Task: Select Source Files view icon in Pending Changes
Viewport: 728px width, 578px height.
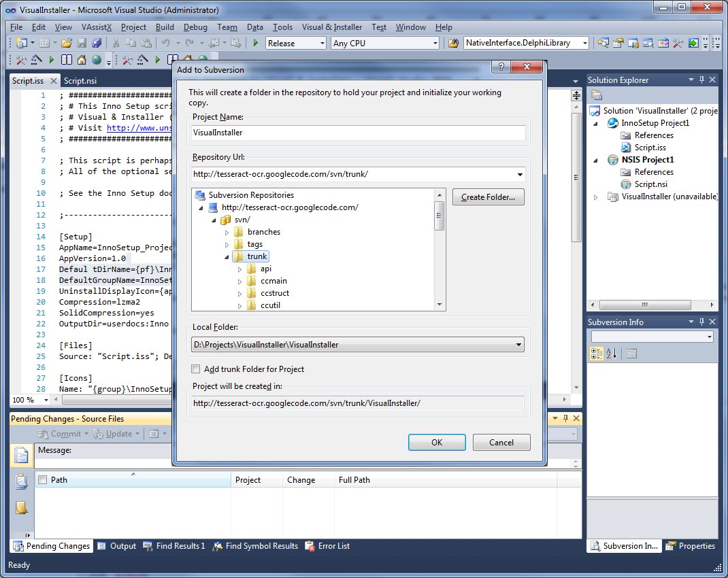Action: pos(21,455)
